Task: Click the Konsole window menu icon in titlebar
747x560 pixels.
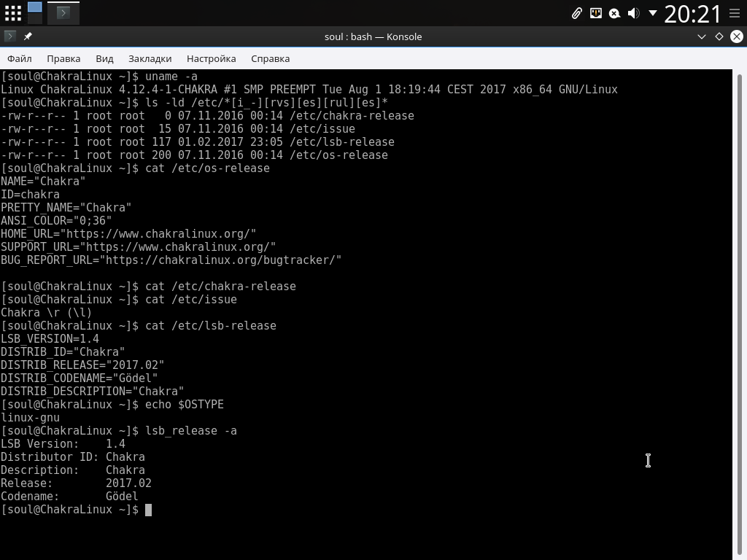Action: [x=10, y=36]
